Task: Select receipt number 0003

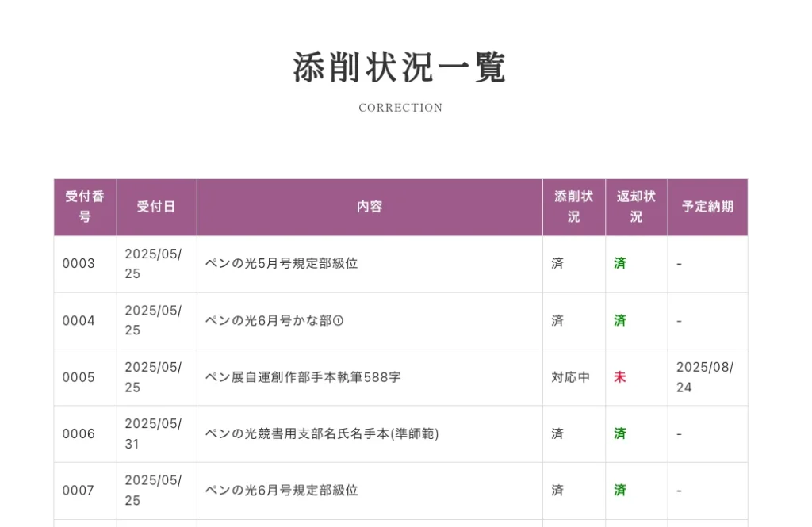Action: tap(79, 264)
